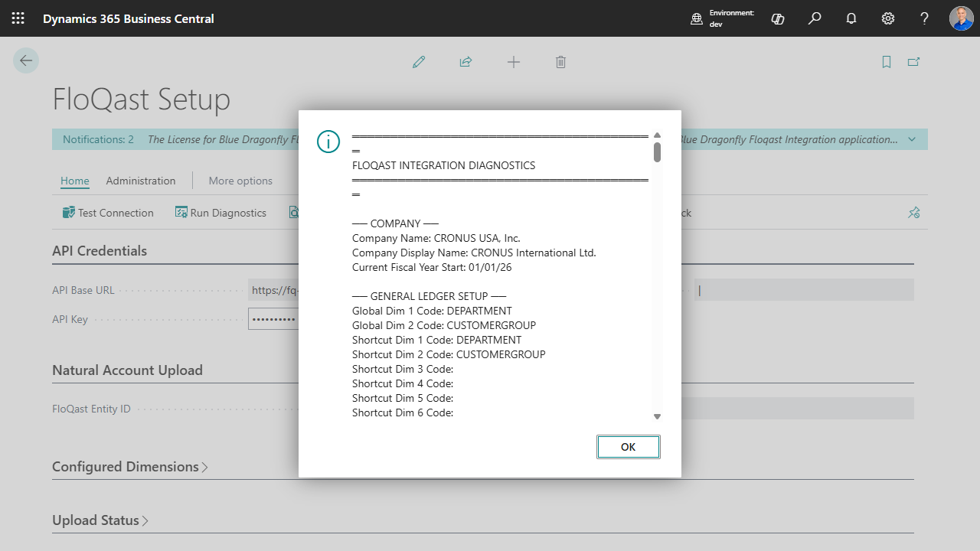Click Company Name: CRONUS USA, Inc. line
980x551 pixels.
pos(436,238)
